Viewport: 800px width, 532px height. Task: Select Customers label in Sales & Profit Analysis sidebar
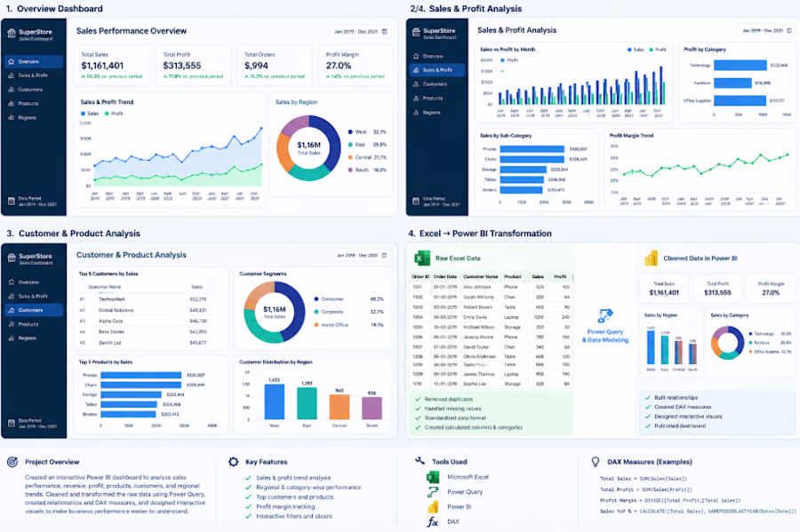tap(435, 84)
